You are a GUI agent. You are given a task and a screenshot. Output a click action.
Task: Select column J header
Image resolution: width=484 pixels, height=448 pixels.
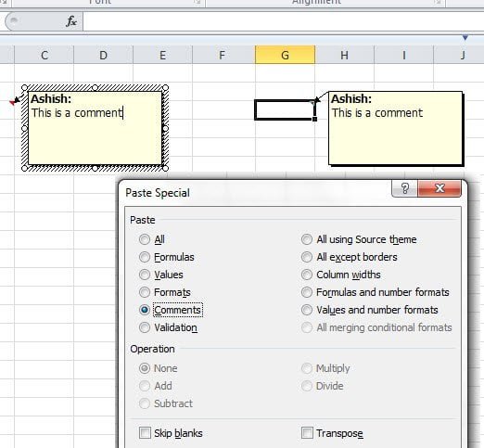[x=459, y=55]
